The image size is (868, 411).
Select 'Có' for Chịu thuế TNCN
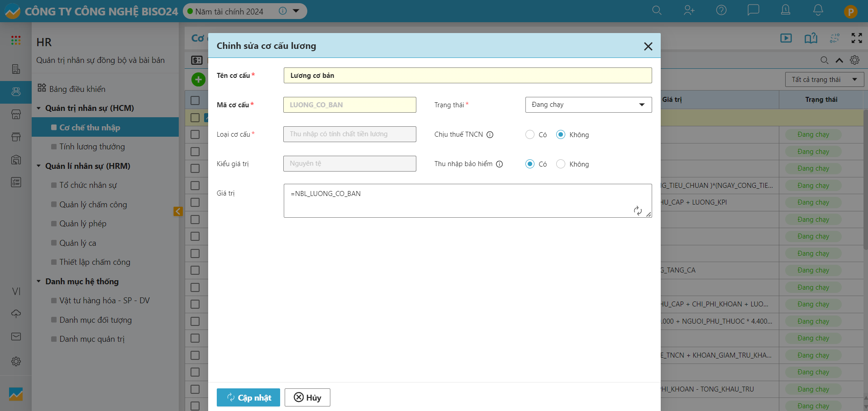click(x=530, y=134)
